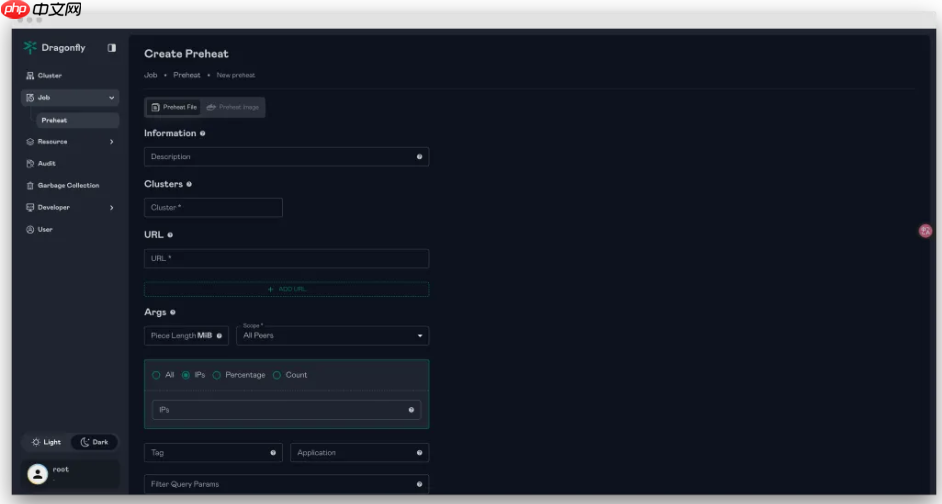Select the Preheat File tab
This screenshot has width=942, height=504.
pos(174,108)
